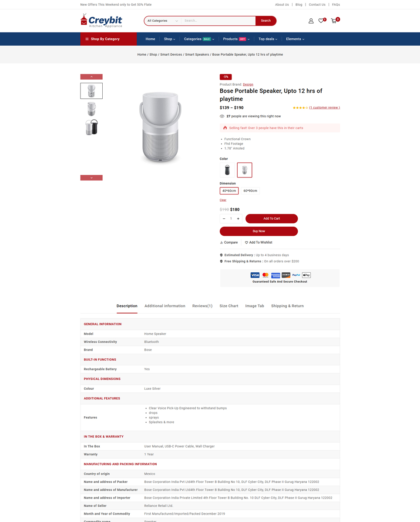Click the Creybit logo
Image resolution: width=420 pixels, height=522 pixels.
pos(101,20)
